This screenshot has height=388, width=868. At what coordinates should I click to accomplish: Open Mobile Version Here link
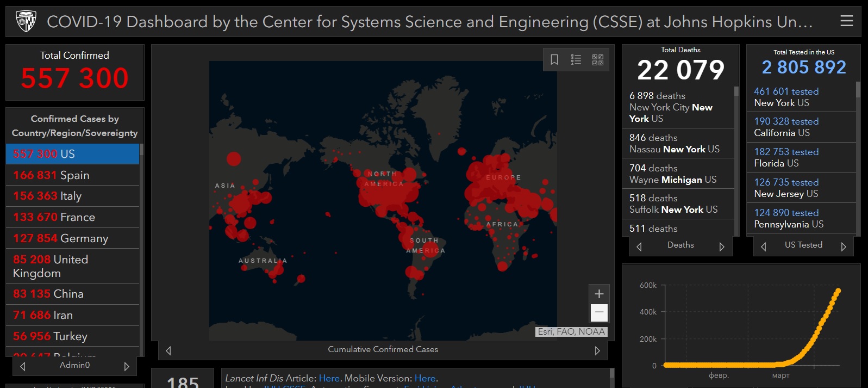click(x=425, y=378)
